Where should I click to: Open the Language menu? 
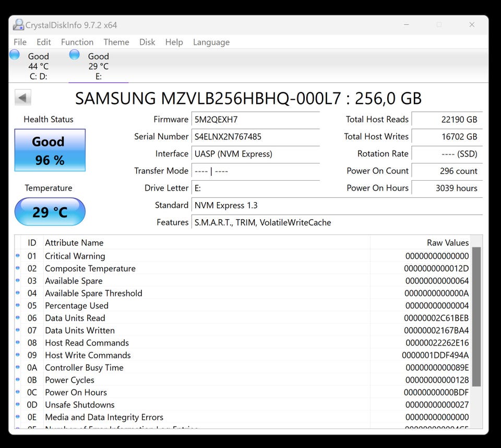(x=211, y=42)
